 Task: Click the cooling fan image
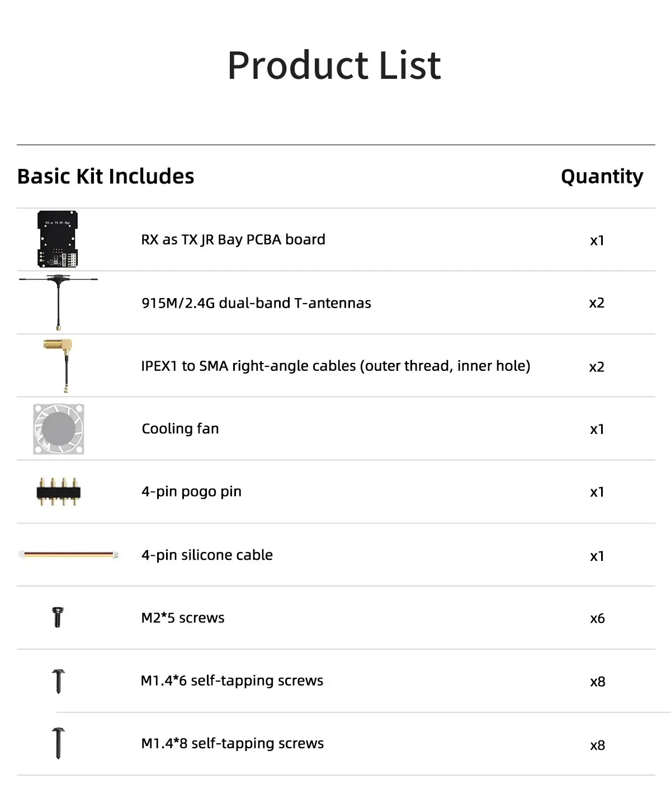point(58,429)
